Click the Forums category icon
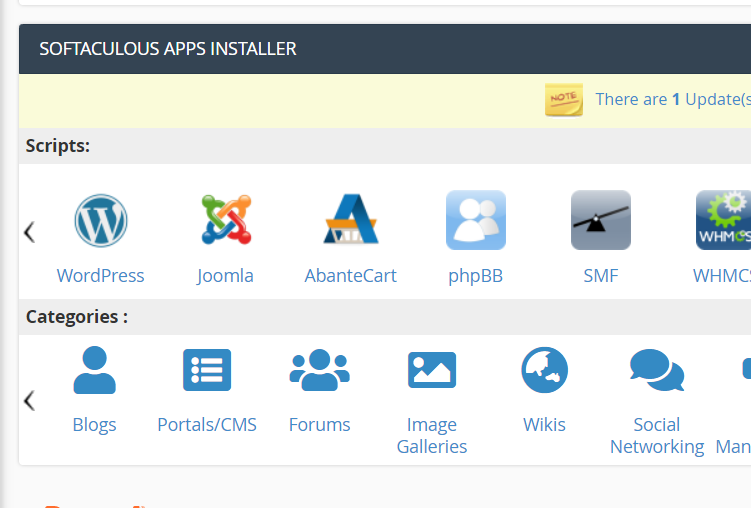The height and width of the screenshot is (508, 751). [x=319, y=370]
